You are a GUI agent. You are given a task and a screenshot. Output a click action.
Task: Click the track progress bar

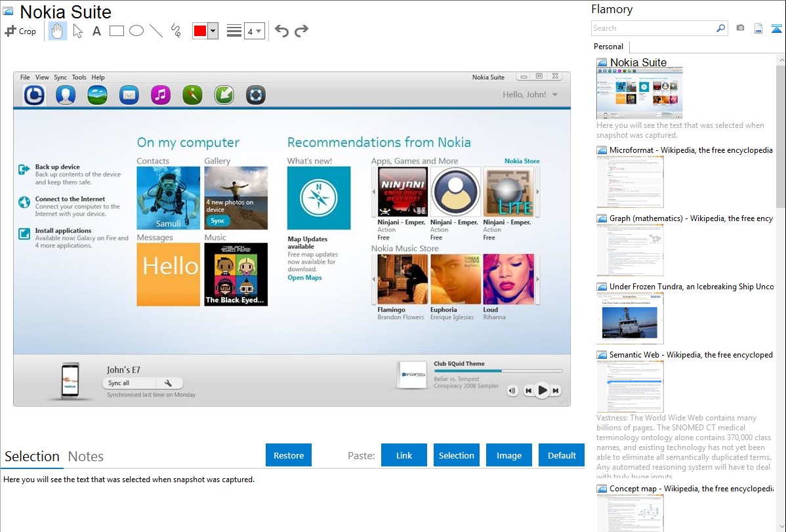pyautogui.click(x=498, y=371)
